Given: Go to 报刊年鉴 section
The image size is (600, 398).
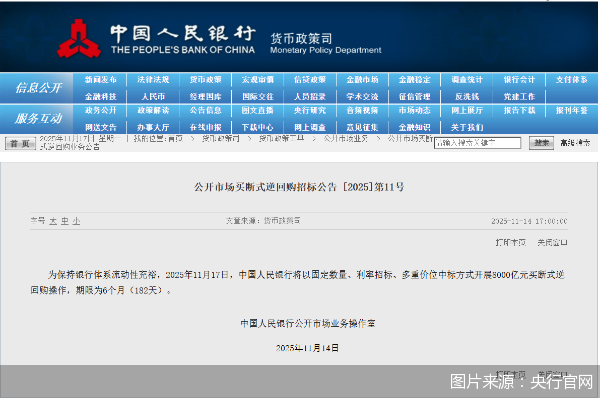Looking at the screenshot, I should coord(572,110).
